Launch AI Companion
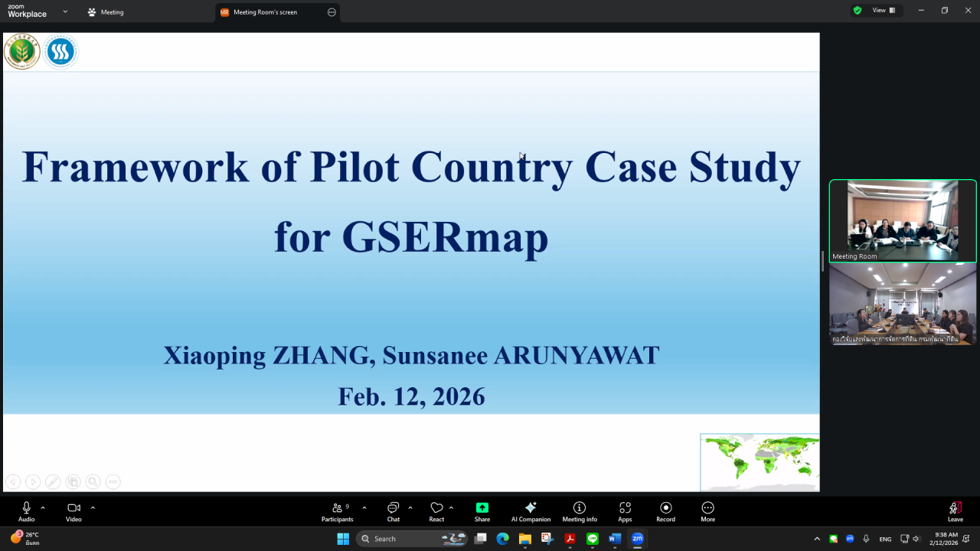The width and height of the screenshot is (980, 551). 531,511
